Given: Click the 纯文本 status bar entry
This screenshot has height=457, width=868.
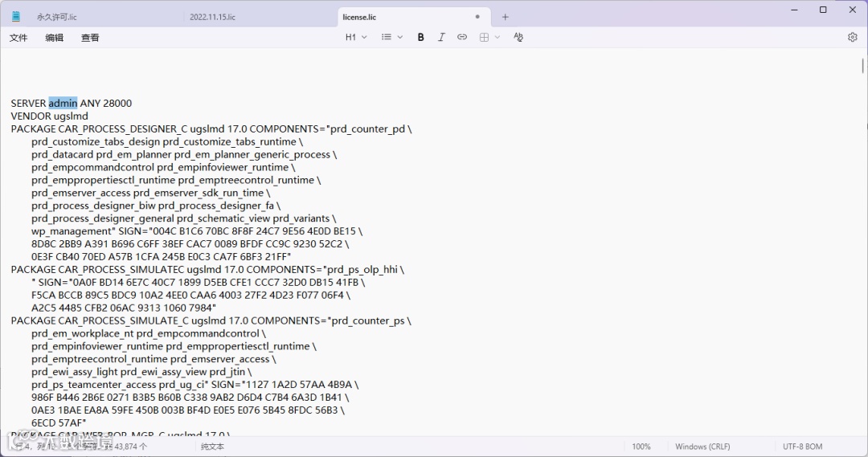Looking at the screenshot, I should pyautogui.click(x=212, y=447).
